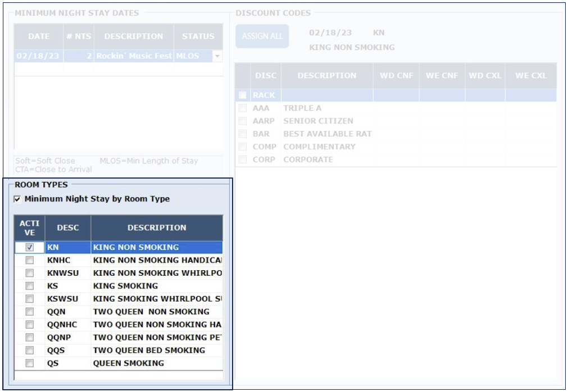Screen dimensions: 568x392
Task: Tick the AARP Senior Citizen checkbox
Action: tap(243, 121)
